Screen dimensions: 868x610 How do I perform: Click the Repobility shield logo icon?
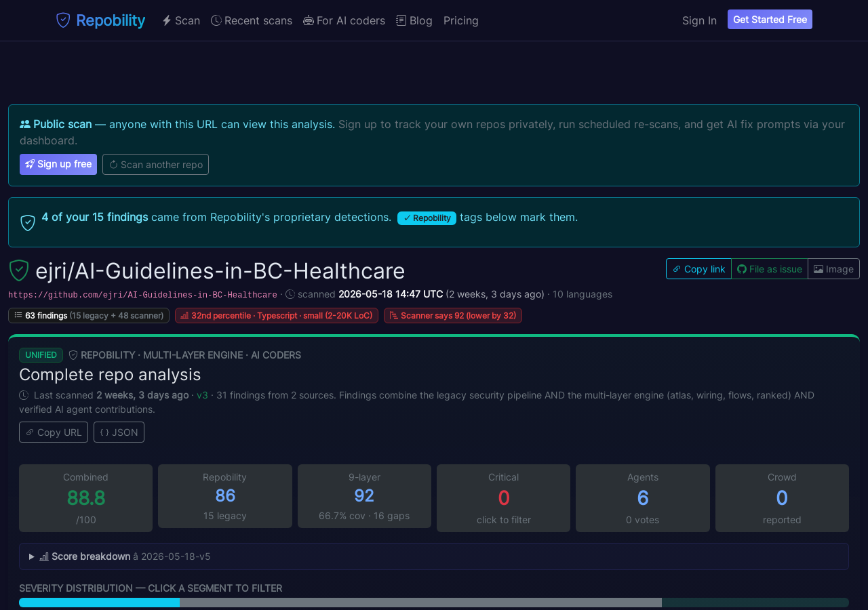pyautogui.click(x=63, y=20)
